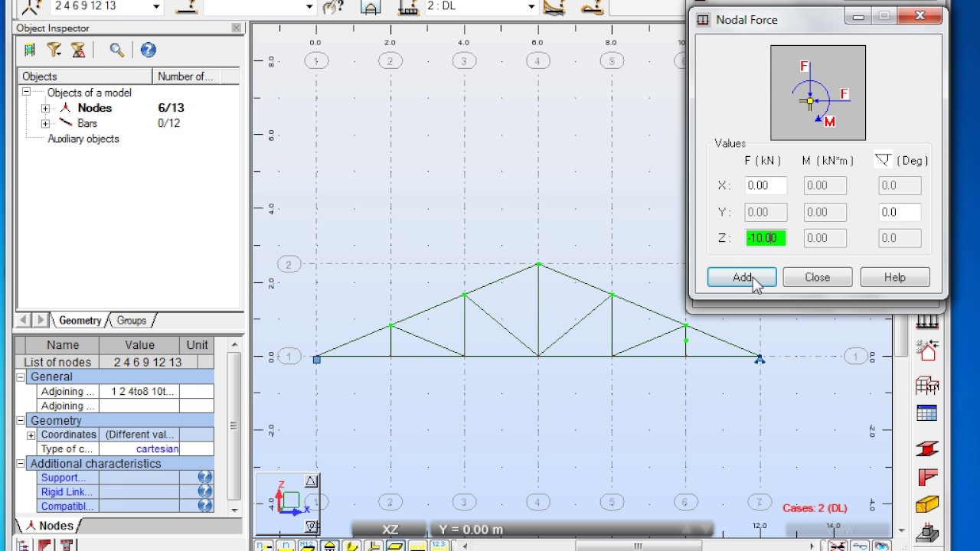Click the down arrow on the view cube
The image size is (980, 551).
click(x=311, y=526)
